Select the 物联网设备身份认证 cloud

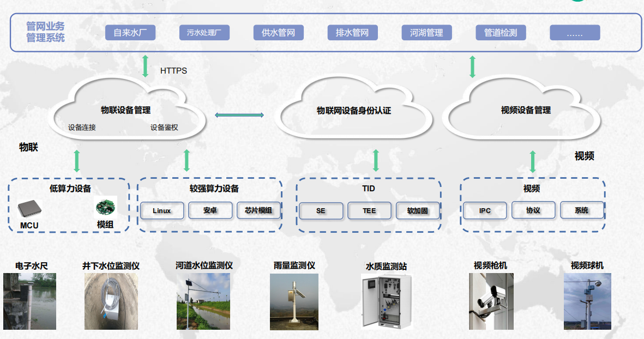pos(354,110)
